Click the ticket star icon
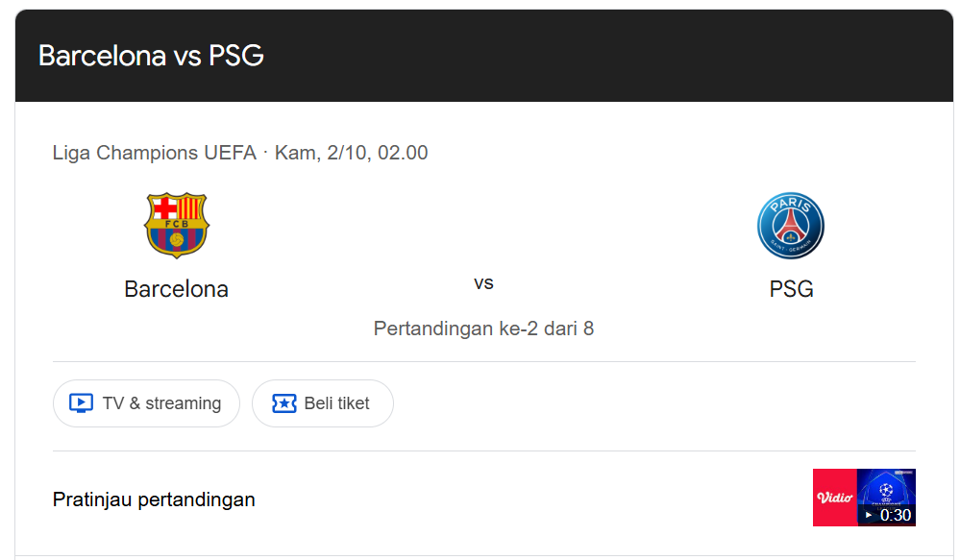The image size is (960, 560). pos(284,403)
